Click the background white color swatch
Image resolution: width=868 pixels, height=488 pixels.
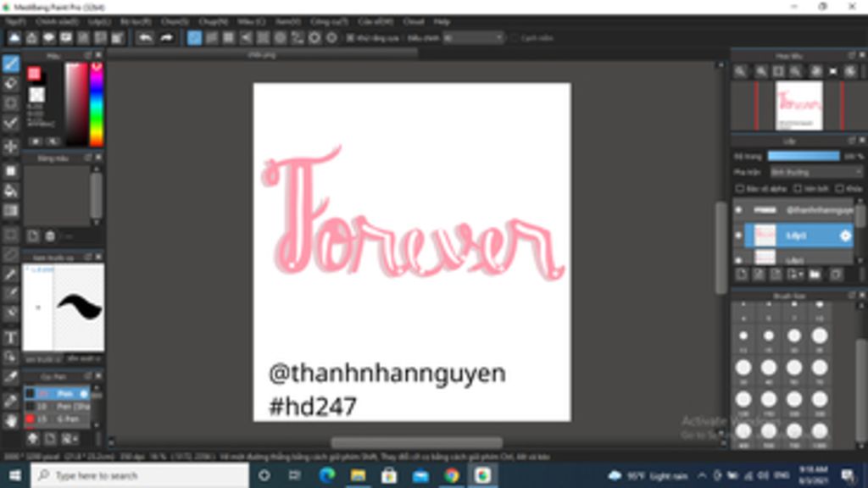(x=36, y=95)
